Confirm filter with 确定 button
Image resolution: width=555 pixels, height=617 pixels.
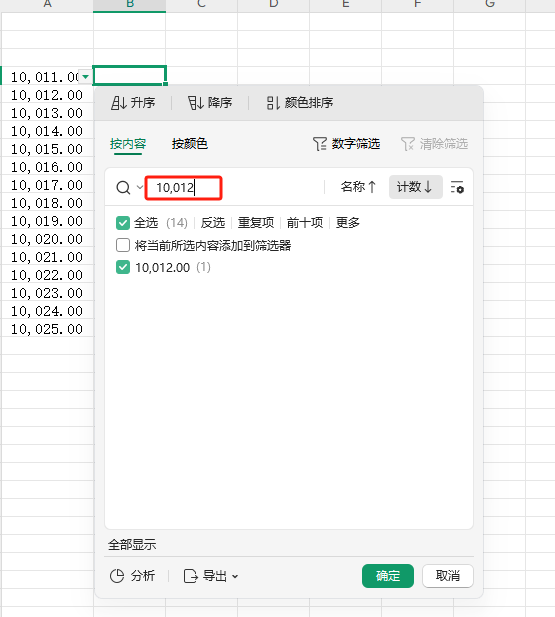tap(388, 576)
